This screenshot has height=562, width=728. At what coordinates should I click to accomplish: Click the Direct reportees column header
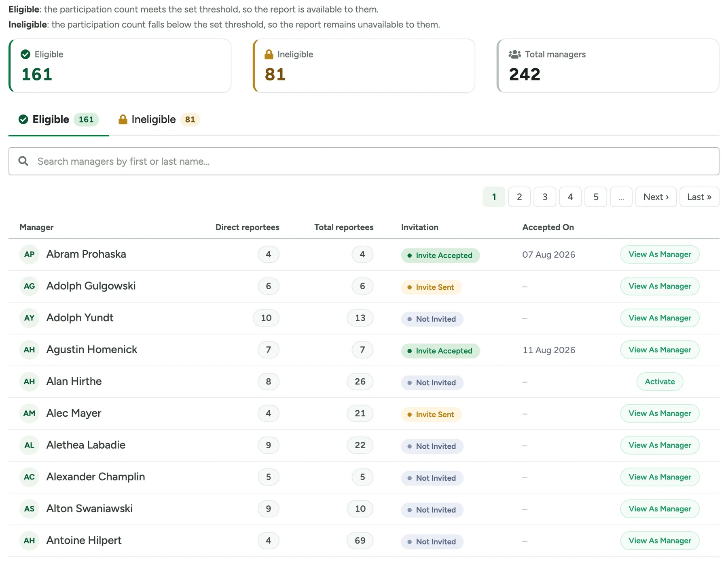(247, 227)
